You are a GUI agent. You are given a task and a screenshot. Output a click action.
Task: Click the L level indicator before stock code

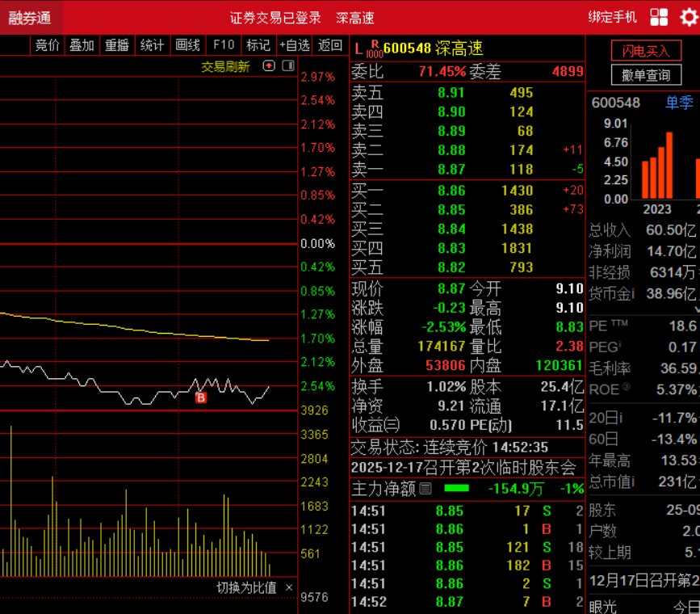pos(359,49)
